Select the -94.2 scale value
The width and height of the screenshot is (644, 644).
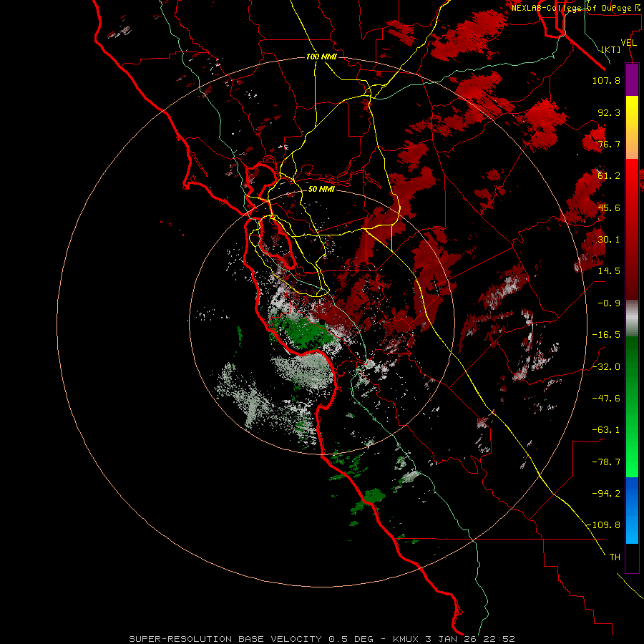pos(606,493)
